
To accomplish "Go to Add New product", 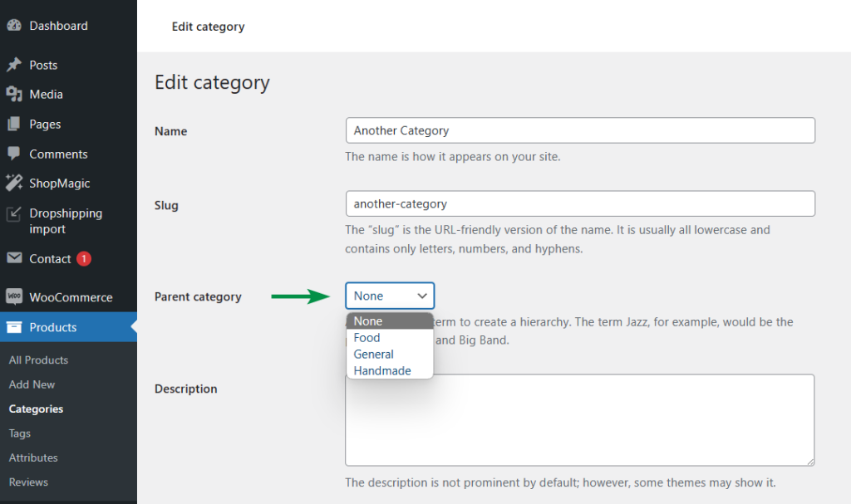I will tap(32, 384).
